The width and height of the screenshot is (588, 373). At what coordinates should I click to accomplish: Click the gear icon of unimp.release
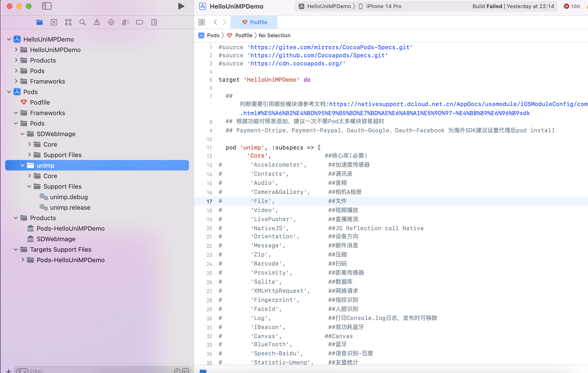pyautogui.click(x=44, y=207)
